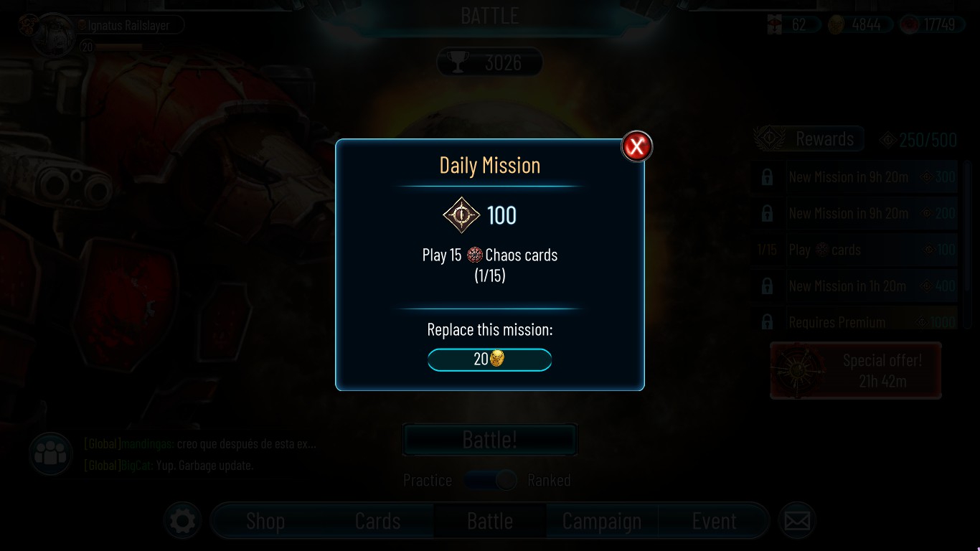Close the Daily Mission dialog

(636, 146)
